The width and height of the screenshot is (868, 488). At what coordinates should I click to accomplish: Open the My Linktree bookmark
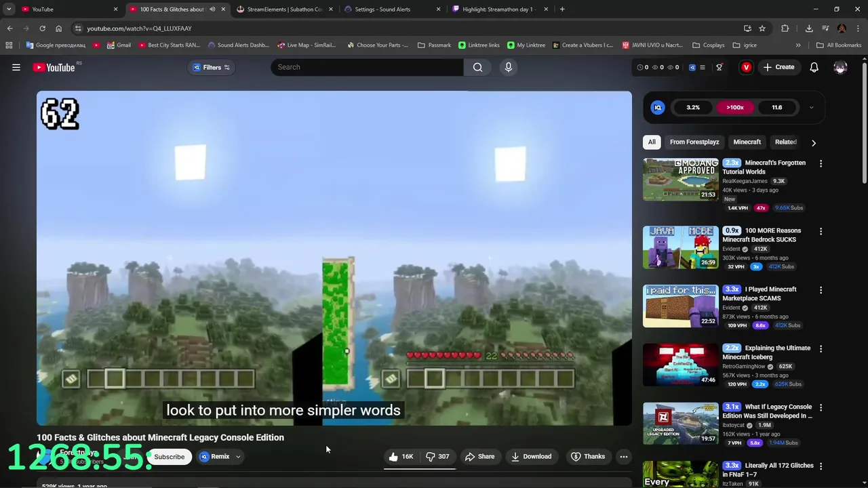pyautogui.click(x=526, y=45)
